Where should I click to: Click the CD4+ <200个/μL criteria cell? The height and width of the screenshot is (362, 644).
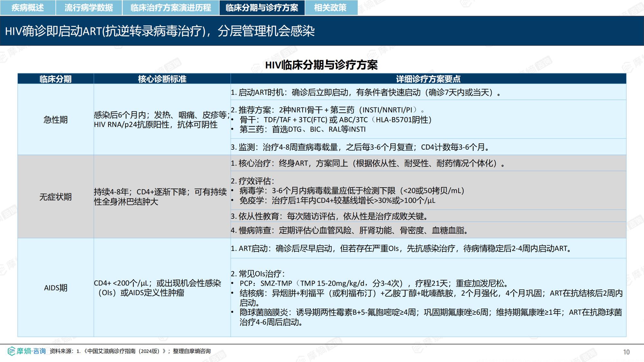click(162, 287)
